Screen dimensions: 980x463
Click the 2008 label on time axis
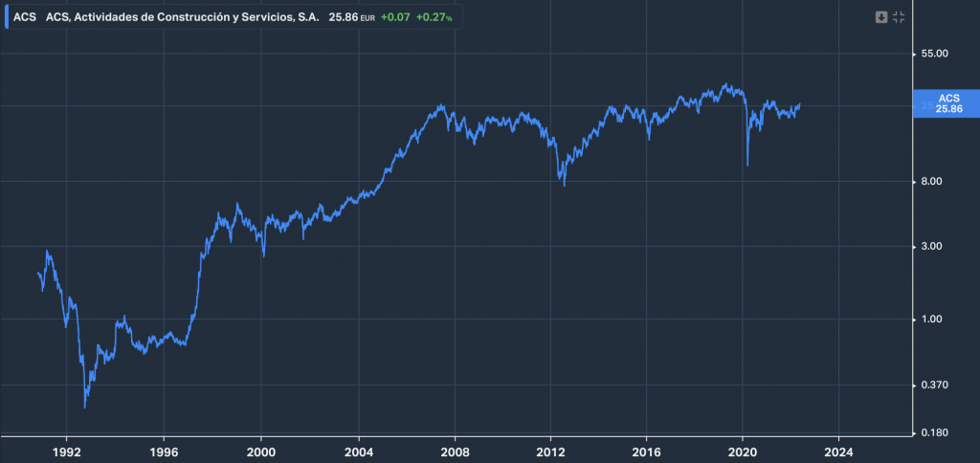pyautogui.click(x=455, y=451)
